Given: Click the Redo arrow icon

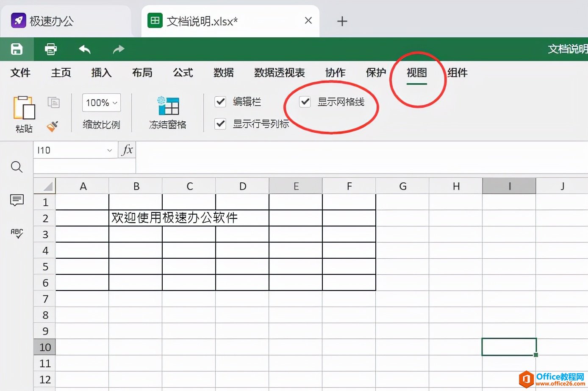Looking at the screenshot, I should 118,49.
